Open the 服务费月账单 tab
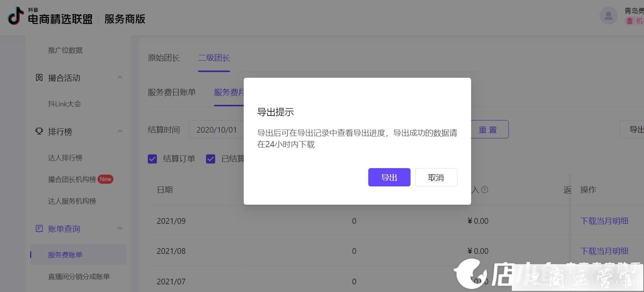Screen dimensions: 644x292 tap(229, 92)
